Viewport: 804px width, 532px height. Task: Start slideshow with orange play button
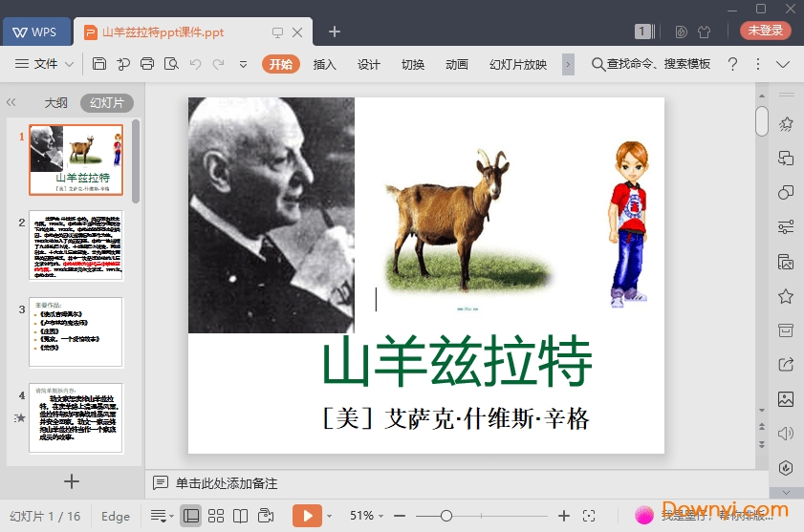point(307,516)
